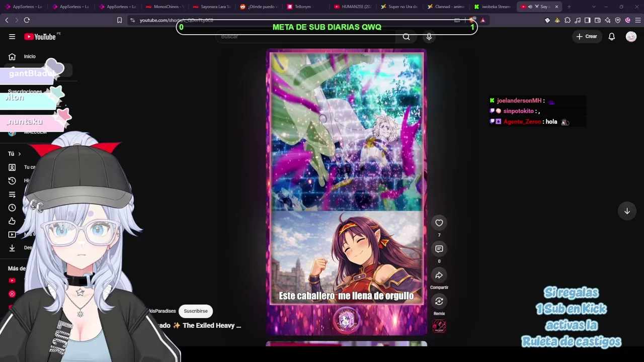
Task: Remix this Short
Action: click(439, 301)
